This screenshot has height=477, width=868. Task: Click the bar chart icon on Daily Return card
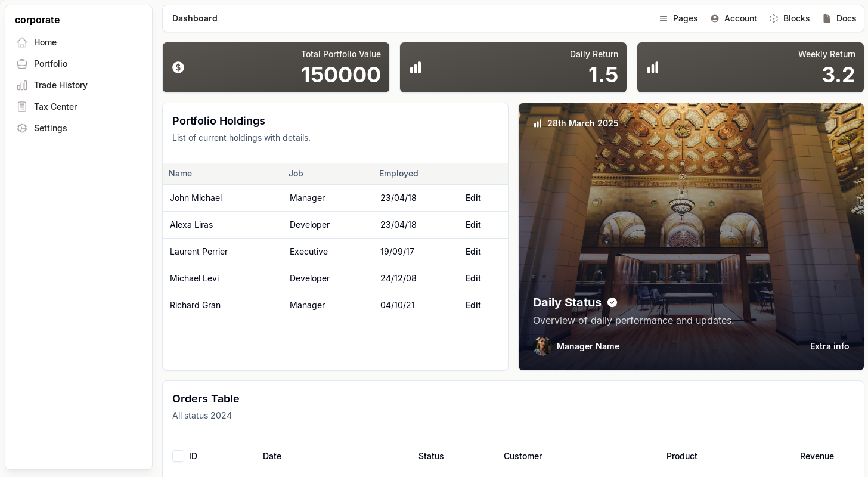(x=416, y=67)
